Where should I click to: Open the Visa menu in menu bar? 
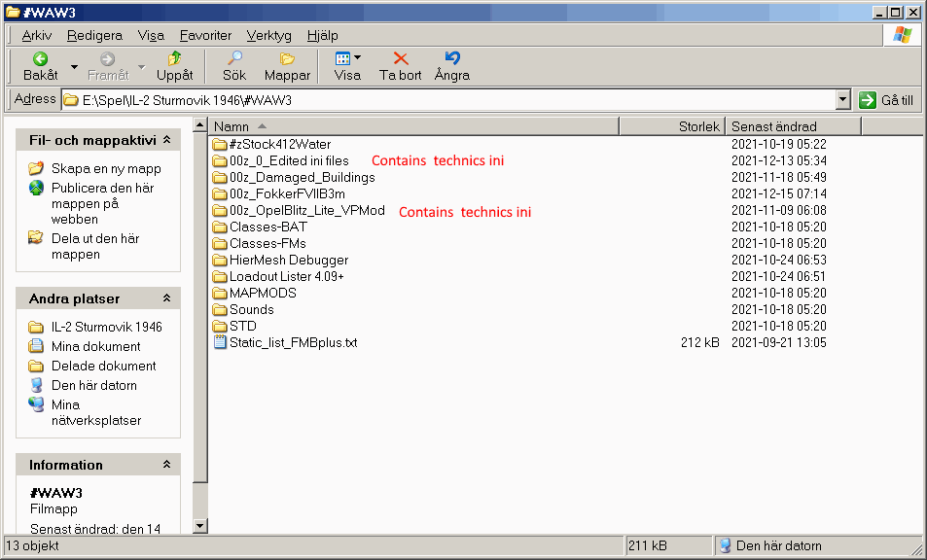(x=151, y=35)
